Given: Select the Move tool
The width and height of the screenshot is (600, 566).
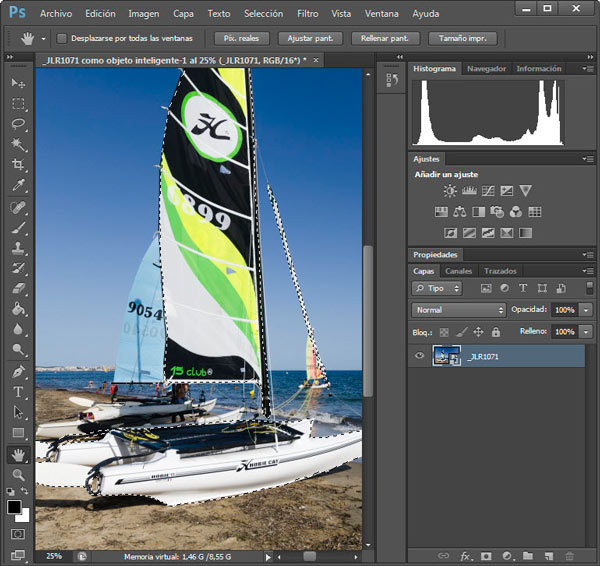Looking at the screenshot, I should [18, 83].
